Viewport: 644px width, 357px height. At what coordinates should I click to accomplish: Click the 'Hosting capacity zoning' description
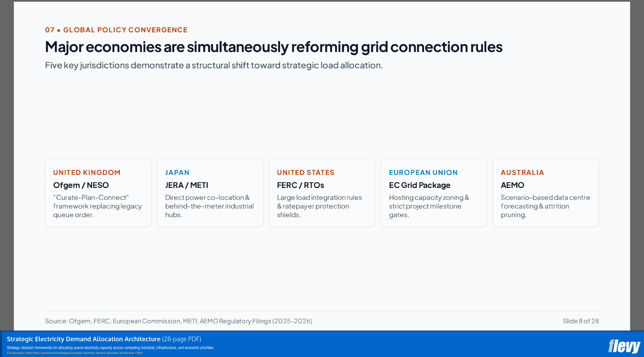point(429,206)
